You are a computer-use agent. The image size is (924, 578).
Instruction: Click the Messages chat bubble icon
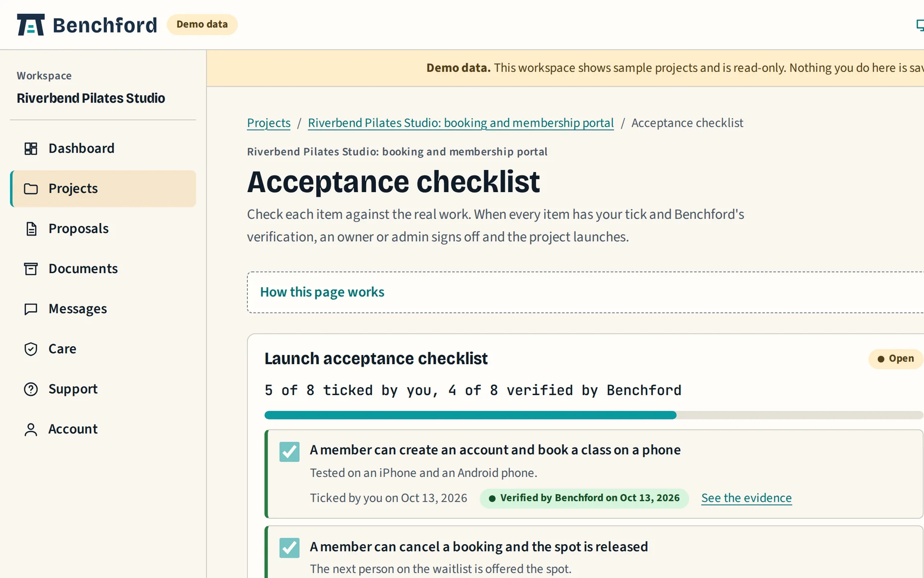coord(31,309)
